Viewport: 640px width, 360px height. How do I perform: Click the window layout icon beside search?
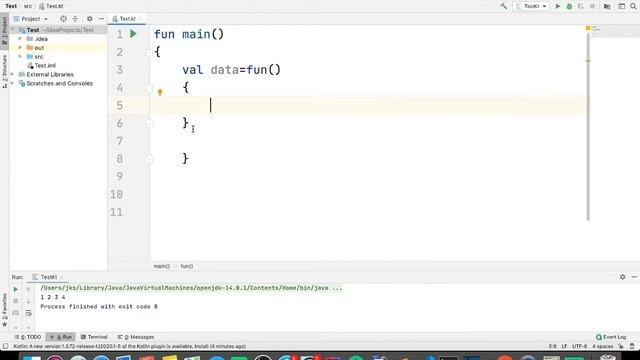(x=621, y=6)
